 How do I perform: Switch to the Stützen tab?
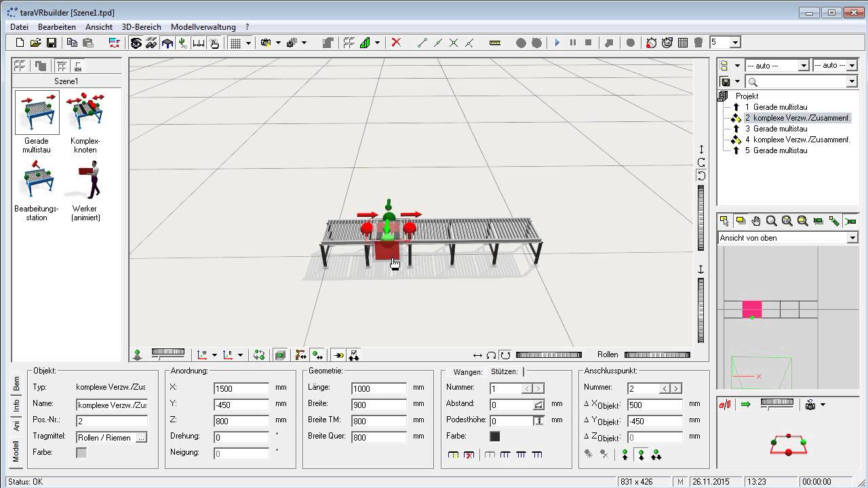click(505, 371)
